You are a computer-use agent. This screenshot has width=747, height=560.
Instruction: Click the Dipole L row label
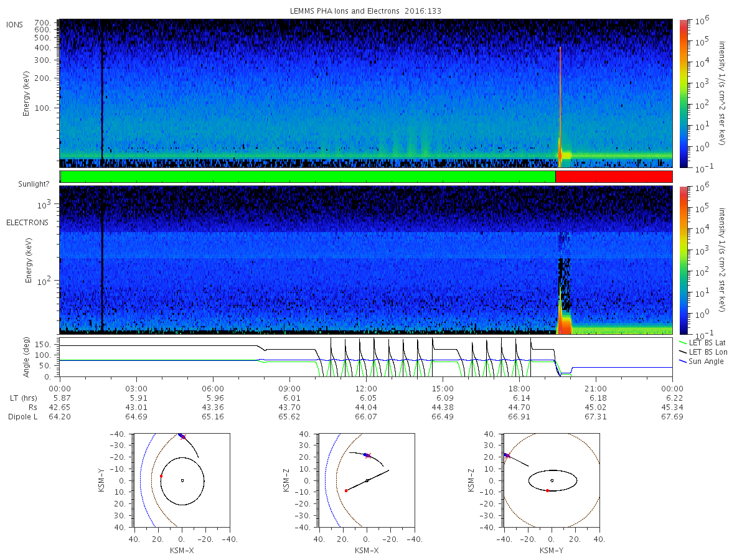pyautogui.click(x=22, y=416)
